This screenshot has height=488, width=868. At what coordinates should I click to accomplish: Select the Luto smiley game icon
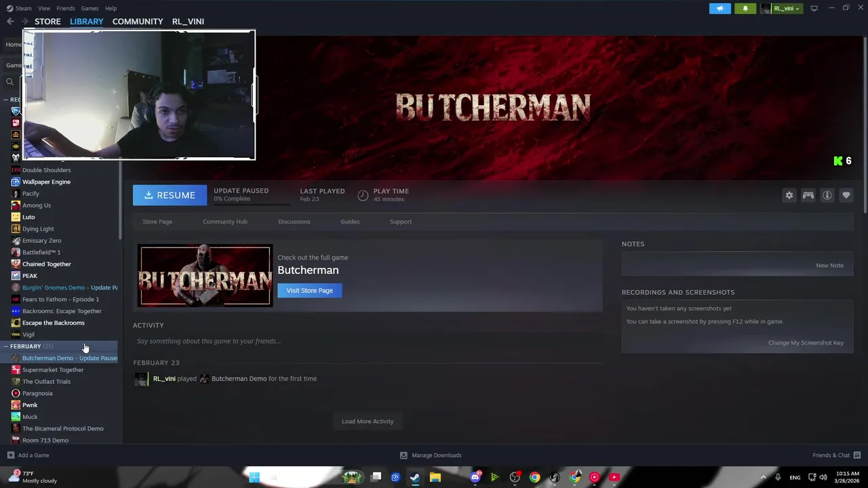click(16, 217)
